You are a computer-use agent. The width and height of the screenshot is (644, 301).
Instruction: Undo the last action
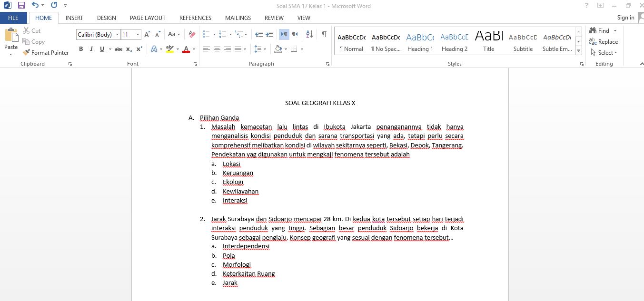click(x=35, y=6)
